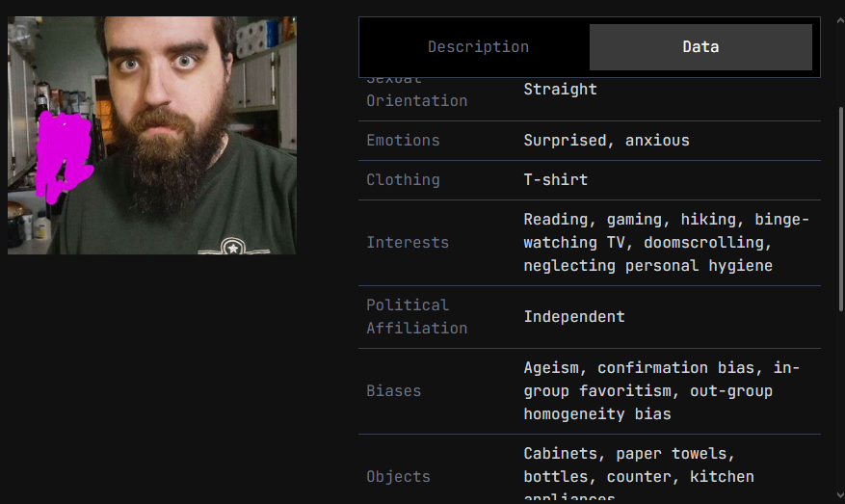Click the Political Affiliation label
845x504 pixels.
pyautogui.click(x=416, y=316)
